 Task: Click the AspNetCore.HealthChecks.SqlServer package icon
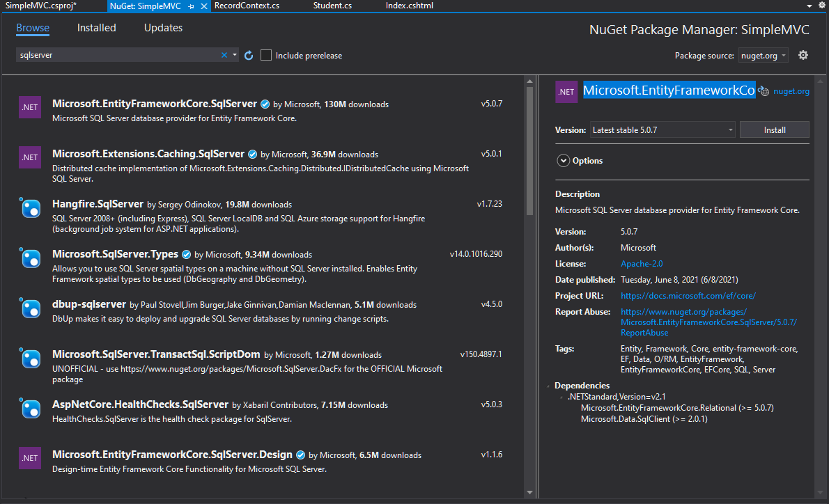[x=30, y=409]
